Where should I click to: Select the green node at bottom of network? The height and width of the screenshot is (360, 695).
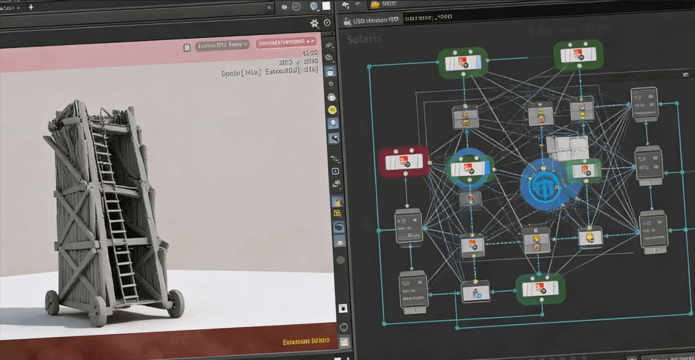click(x=540, y=289)
